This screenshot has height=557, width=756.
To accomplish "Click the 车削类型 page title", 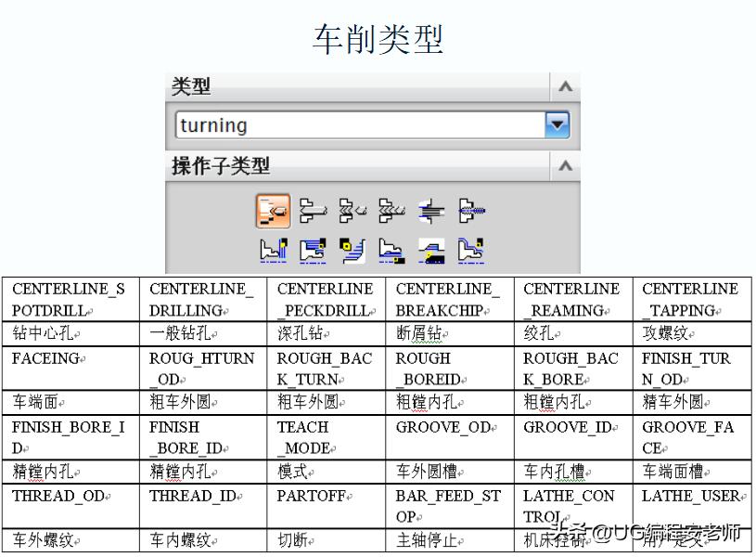I will click(x=378, y=38).
